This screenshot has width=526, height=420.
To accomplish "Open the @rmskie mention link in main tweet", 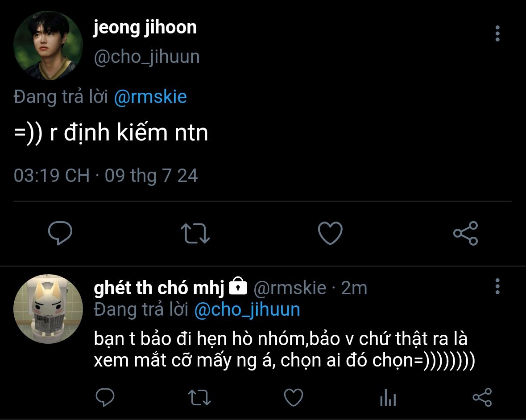I will [150, 96].
